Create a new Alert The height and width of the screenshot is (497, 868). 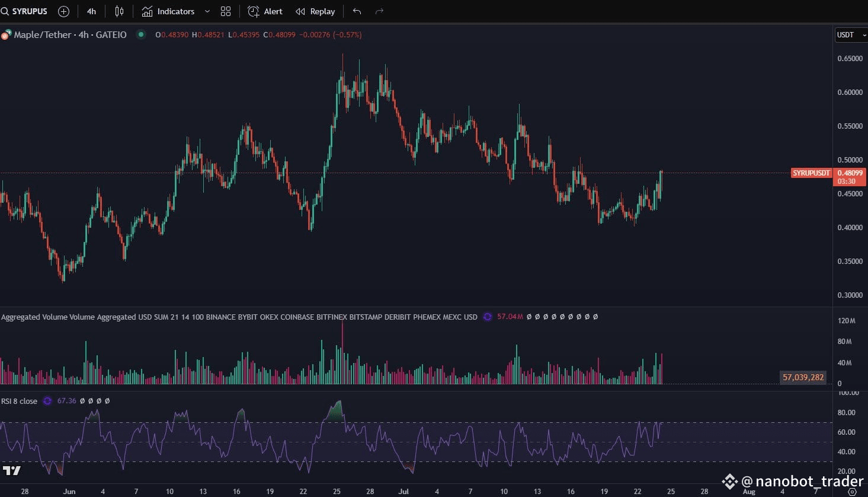(x=265, y=11)
